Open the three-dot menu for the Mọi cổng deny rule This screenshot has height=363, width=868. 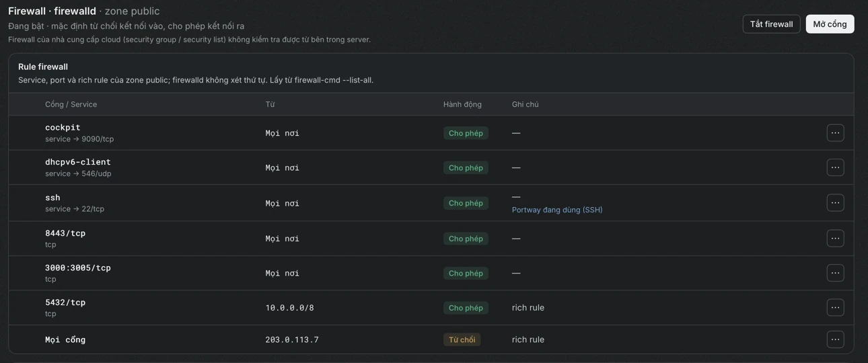click(x=835, y=339)
